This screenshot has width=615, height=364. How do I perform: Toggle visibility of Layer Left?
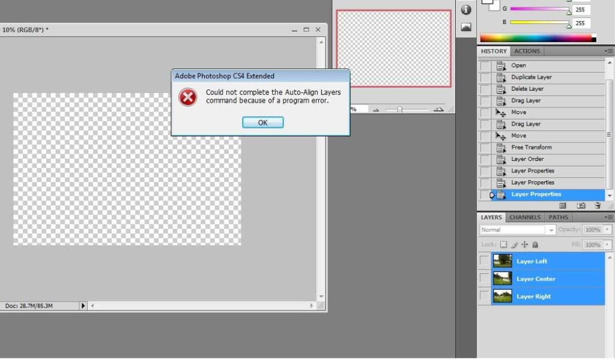485,261
